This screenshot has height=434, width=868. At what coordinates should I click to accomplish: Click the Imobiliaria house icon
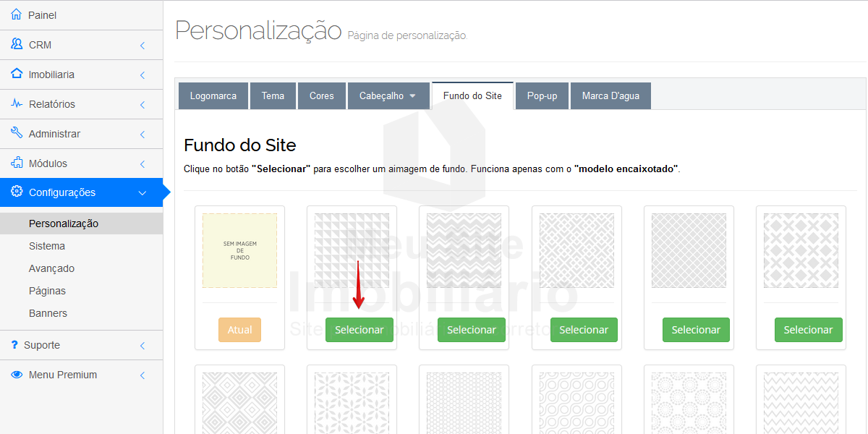[17, 74]
